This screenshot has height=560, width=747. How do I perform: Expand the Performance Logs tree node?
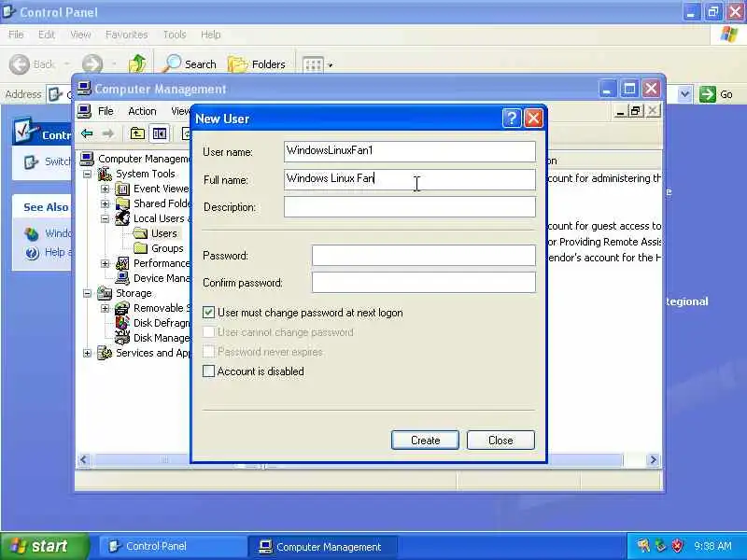pos(105,263)
